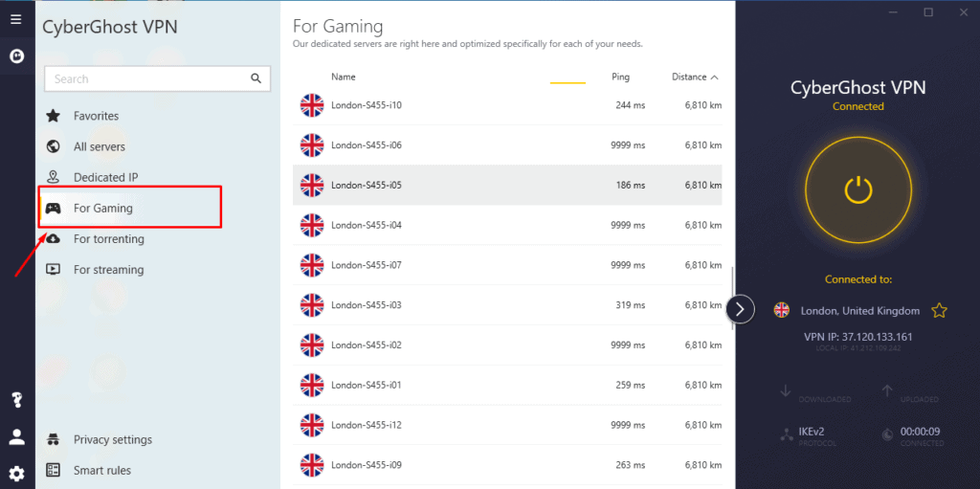Open the Favorites server list

click(96, 116)
